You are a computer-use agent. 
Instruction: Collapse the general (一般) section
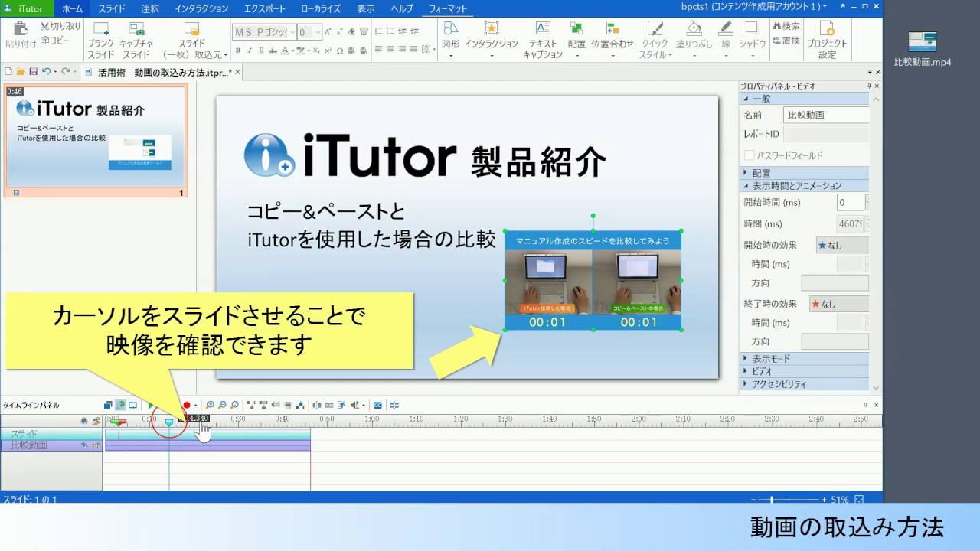click(805, 99)
